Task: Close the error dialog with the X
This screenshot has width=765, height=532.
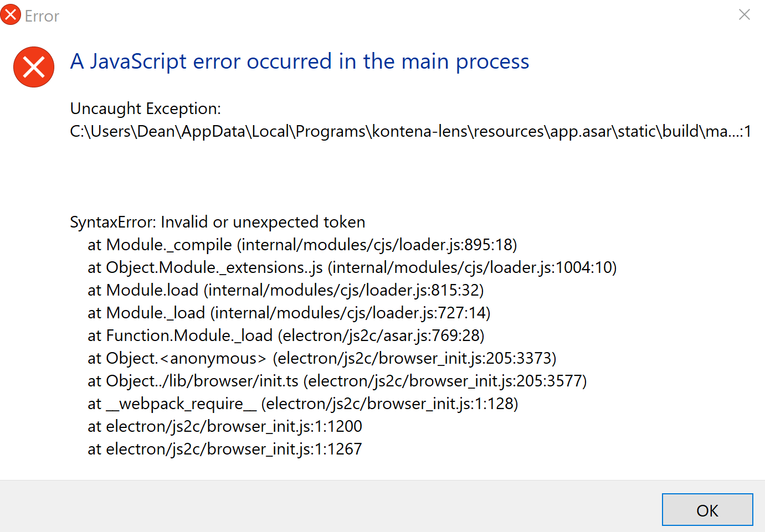Action: coord(745,14)
